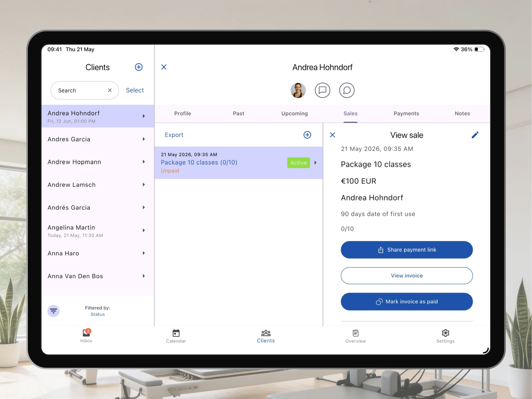532x399 pixels.
Task: Expand Andrés Garcia client row arrow
Action: (x=144, y=208)
